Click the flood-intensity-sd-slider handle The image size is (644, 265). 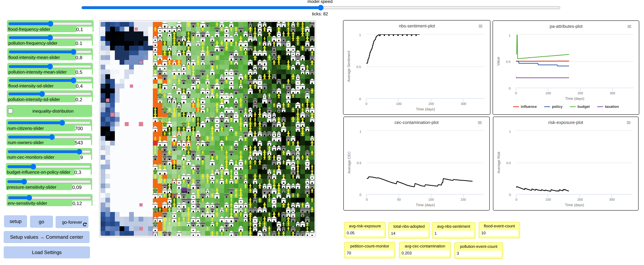click(74, 80)
